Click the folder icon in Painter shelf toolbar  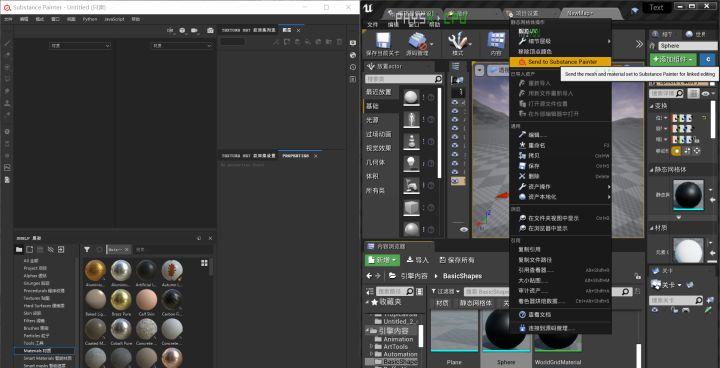click(19, 249)
